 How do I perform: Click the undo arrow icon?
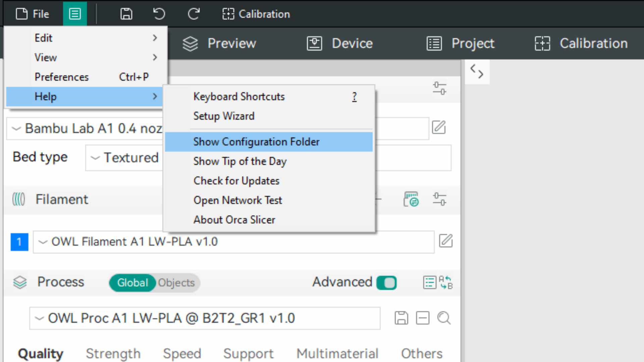click(x=159, y=14)
